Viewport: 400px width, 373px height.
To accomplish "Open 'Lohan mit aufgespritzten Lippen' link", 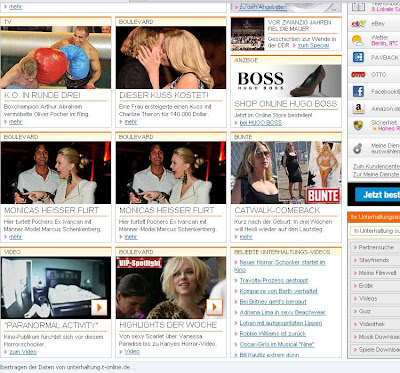I will pos(281,323).
